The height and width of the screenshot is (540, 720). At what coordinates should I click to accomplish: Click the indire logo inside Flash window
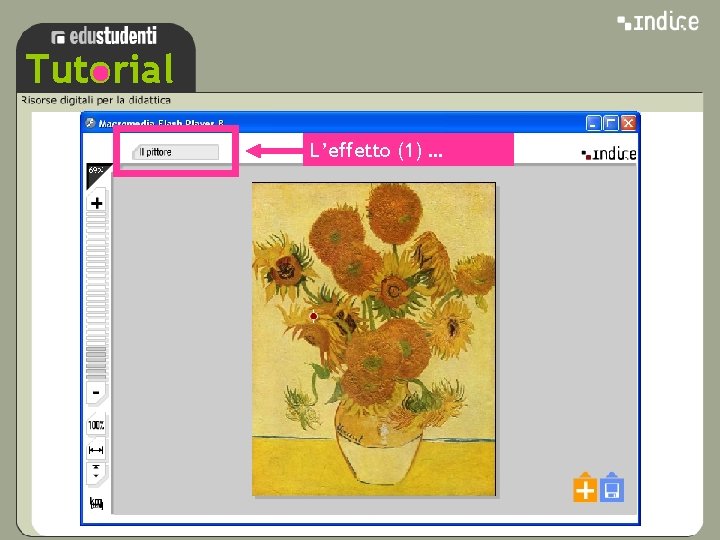click(x=609, y=154)
